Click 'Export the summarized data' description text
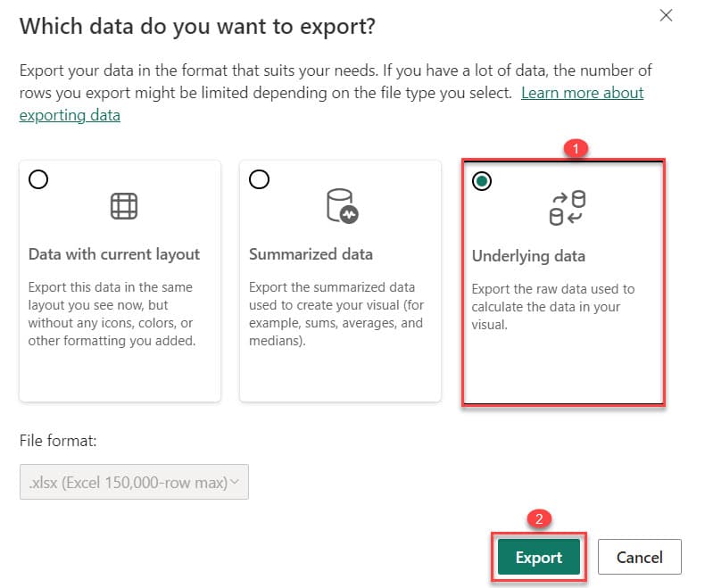Image resolution: width=713 pixels, height=588 pixels. click(x=332, y=287)
